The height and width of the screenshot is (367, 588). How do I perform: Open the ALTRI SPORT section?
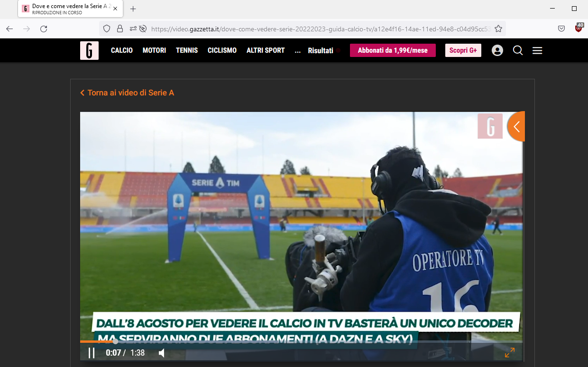click(x=266, y=50)
